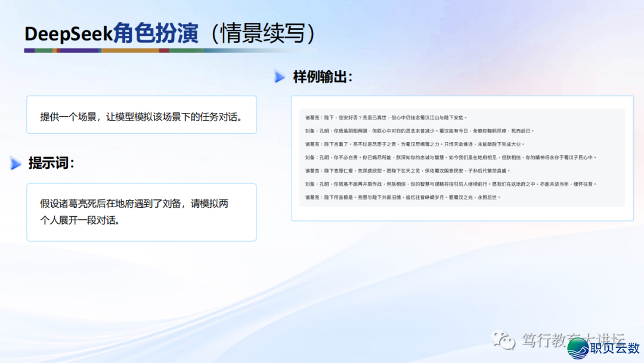
Task: Click the 角色扮演 text in the title
Action: (x=155, y=33)
